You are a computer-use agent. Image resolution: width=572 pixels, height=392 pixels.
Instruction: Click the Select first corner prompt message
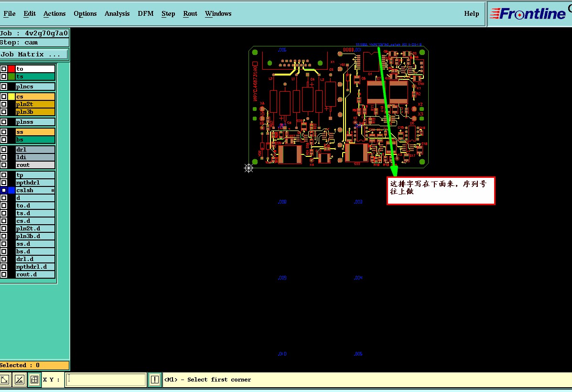tap(208, 380)
